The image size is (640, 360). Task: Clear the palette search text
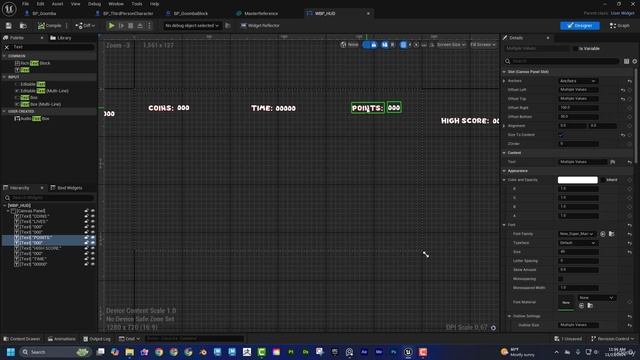[x=7, y=47]
